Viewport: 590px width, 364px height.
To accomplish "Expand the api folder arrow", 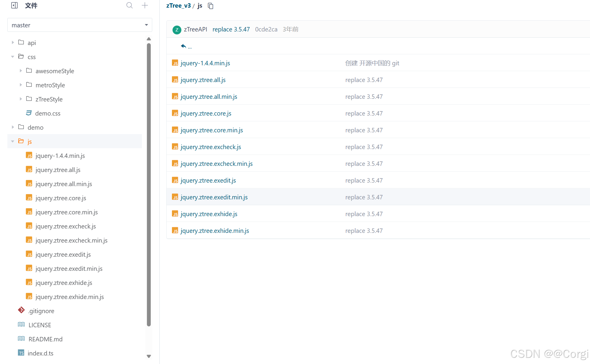I will (x=13, y=43).
